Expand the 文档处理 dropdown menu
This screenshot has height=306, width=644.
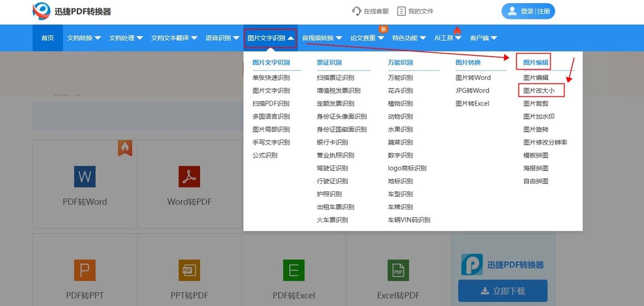[x=126, y=38]
